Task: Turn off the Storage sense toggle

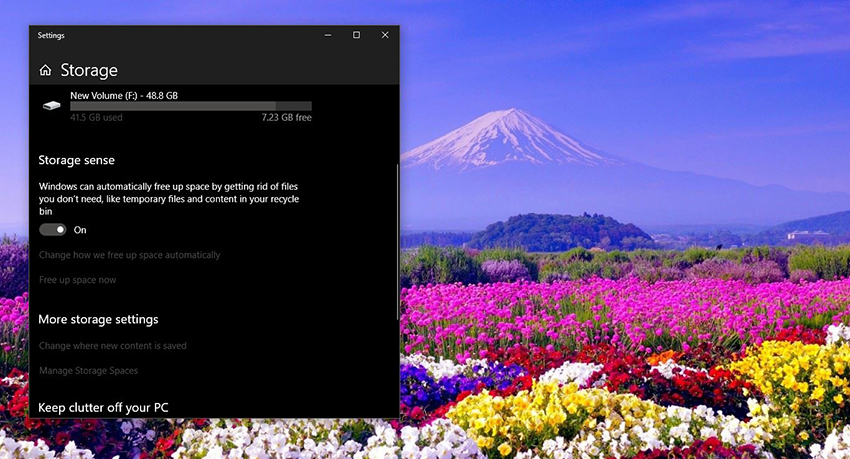Action: pyautogui.click(x=52, y=230)
